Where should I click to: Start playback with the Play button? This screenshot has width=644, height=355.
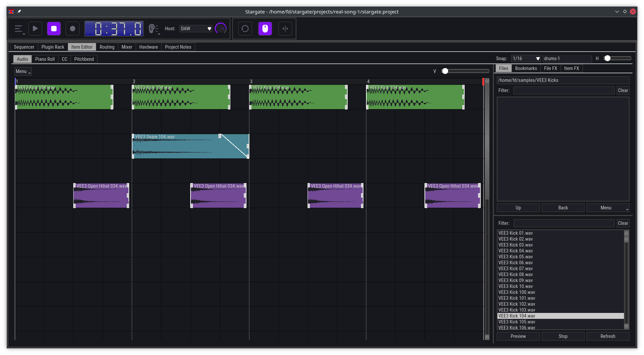point(35,29)
